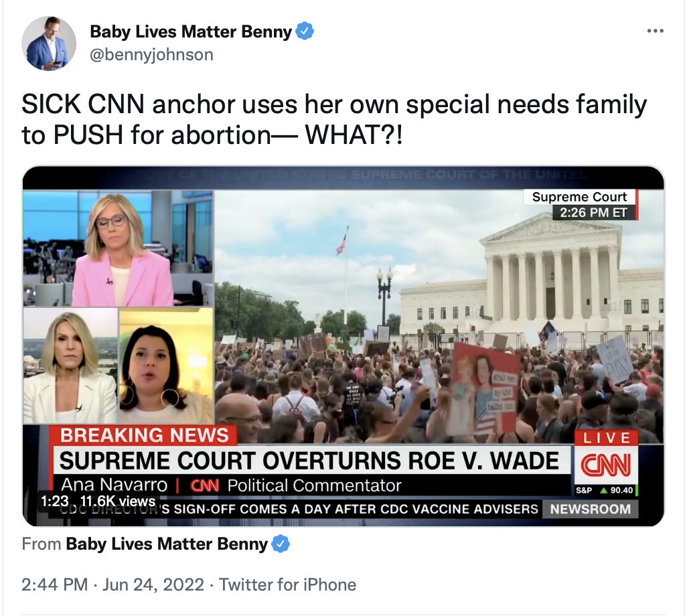Screen dimensions: 687x616
Task: Open the 2:44 PM Jun 24, 2022 timestamp
Action: tap(112, 585)
